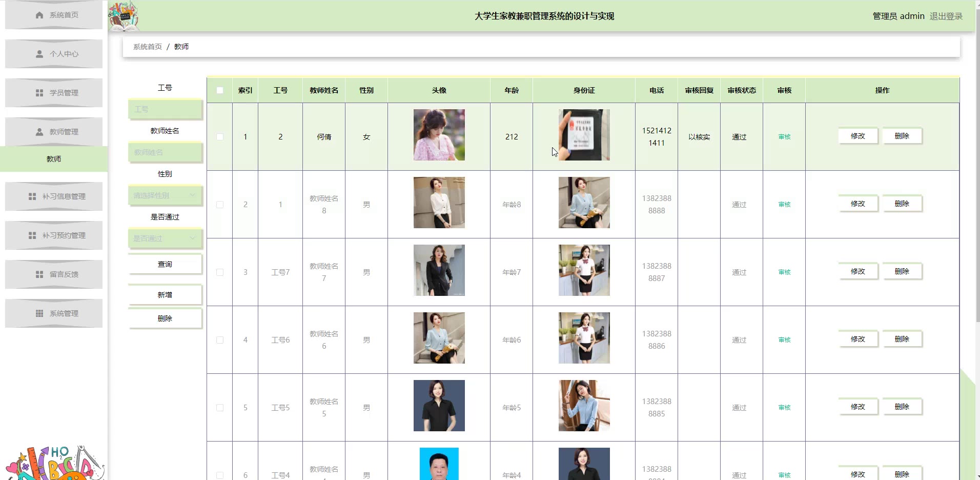980x480 pixels.
Task: Click the 系统首页 breadcrumb link
Action: [148, 47]
